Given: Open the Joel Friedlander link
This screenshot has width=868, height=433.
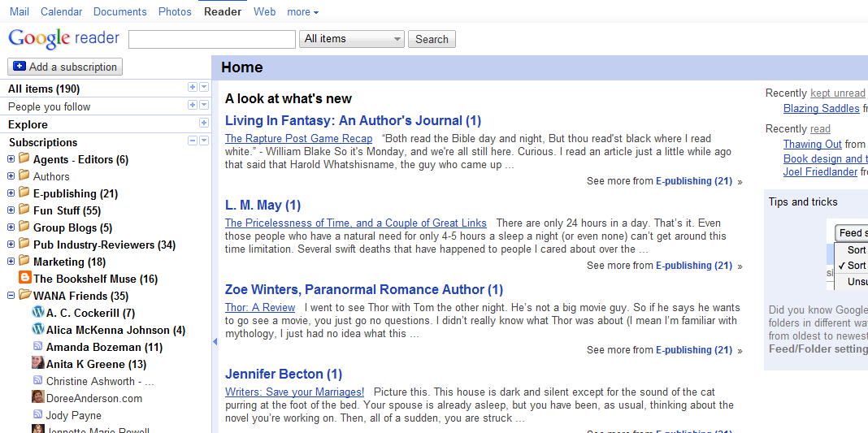Looking at the screenshot, I should [822, 172].
